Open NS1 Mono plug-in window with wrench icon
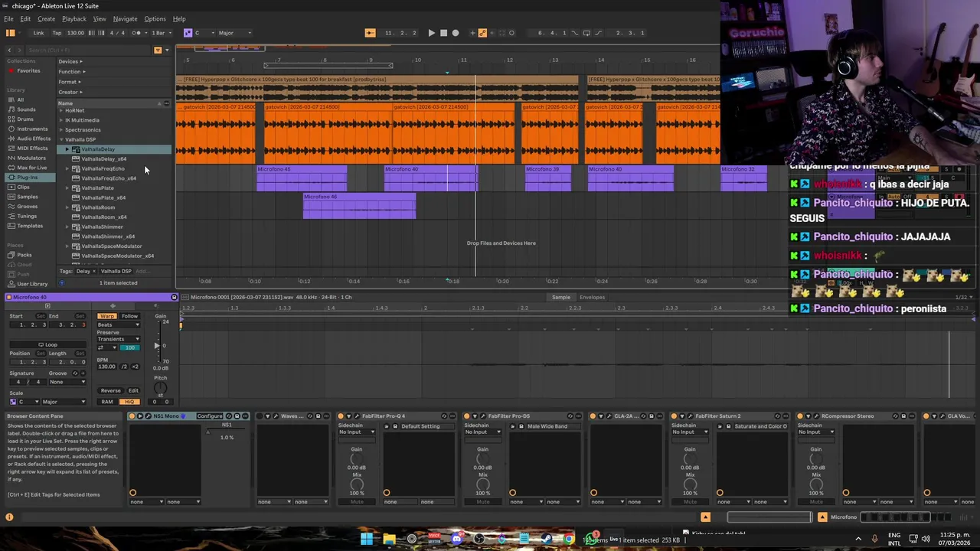This screenshot has width=980, height=551. click(148, 416)
